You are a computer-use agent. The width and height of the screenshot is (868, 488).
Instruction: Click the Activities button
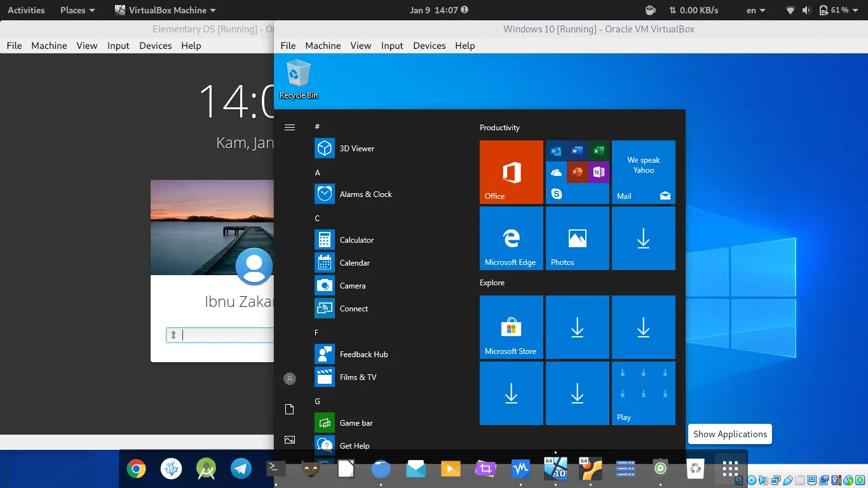point(26,10)
